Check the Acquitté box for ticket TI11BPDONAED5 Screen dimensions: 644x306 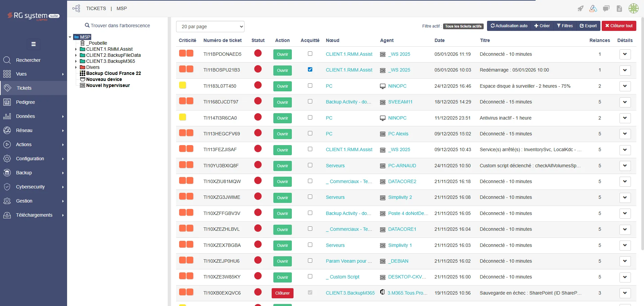(310, 54)
